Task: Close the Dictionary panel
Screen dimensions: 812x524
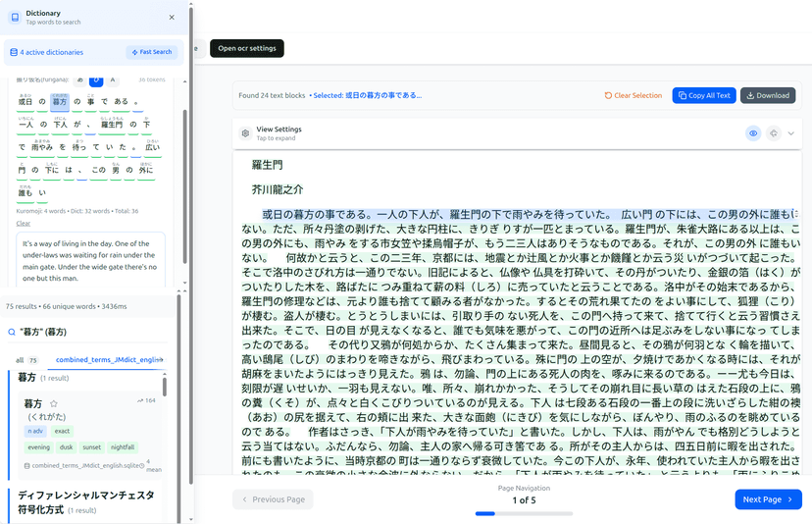Action: click(x=172, y=17)
